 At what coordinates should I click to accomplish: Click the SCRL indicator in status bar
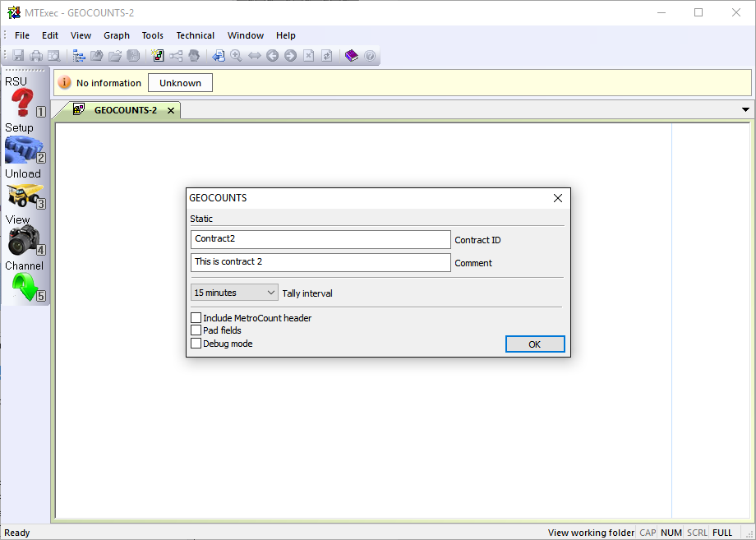point(697,533)
